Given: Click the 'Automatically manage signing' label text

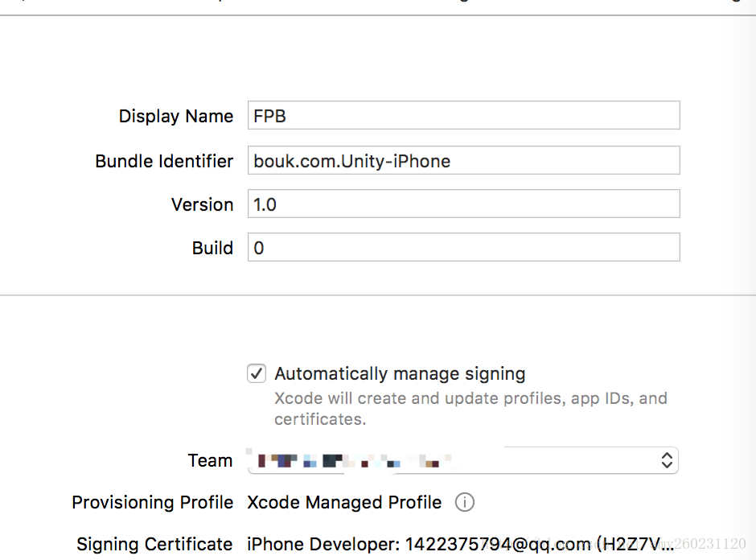Looking at the screenshot, I should [400, 374].
